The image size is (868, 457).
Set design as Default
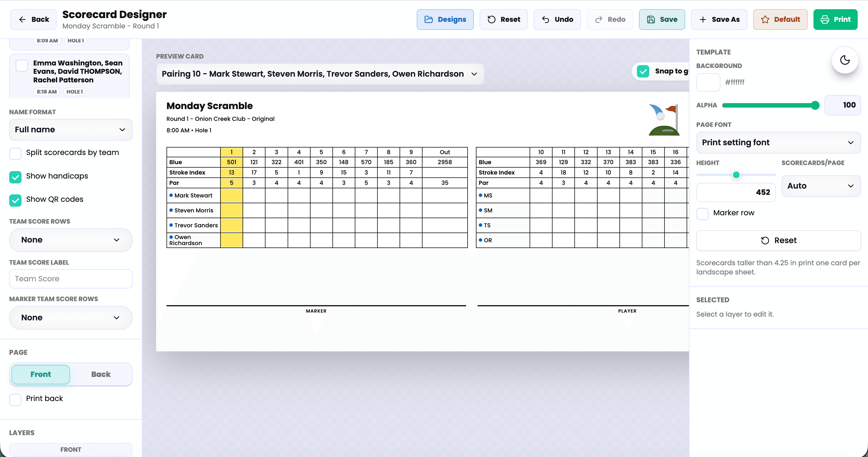click(780, 20)
